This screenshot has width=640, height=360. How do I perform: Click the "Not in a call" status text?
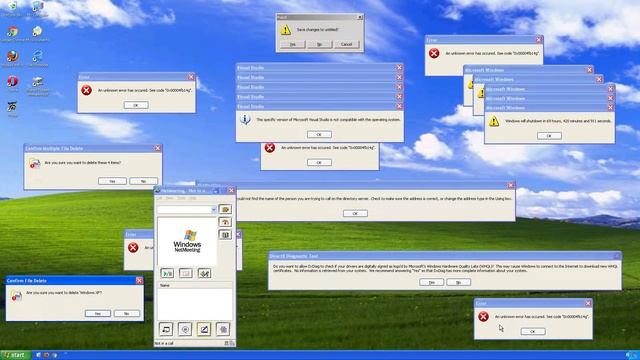164,343
